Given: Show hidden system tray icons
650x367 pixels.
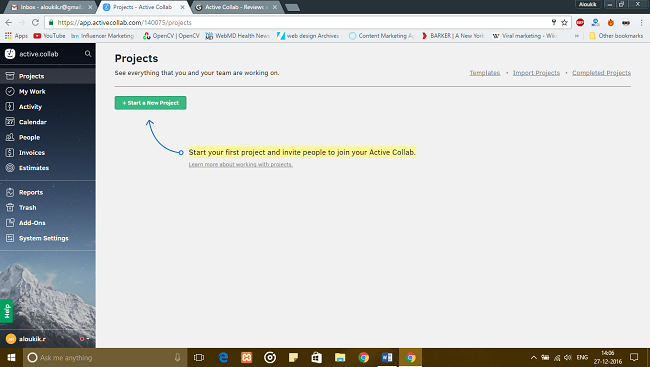Looking at the screenshot, I should click(x=534, y=357).
